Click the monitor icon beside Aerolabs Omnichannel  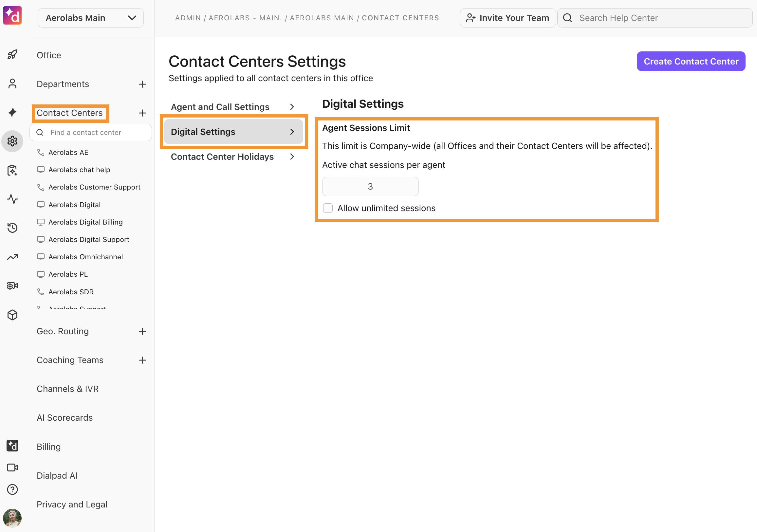click(x=41, y=257)
